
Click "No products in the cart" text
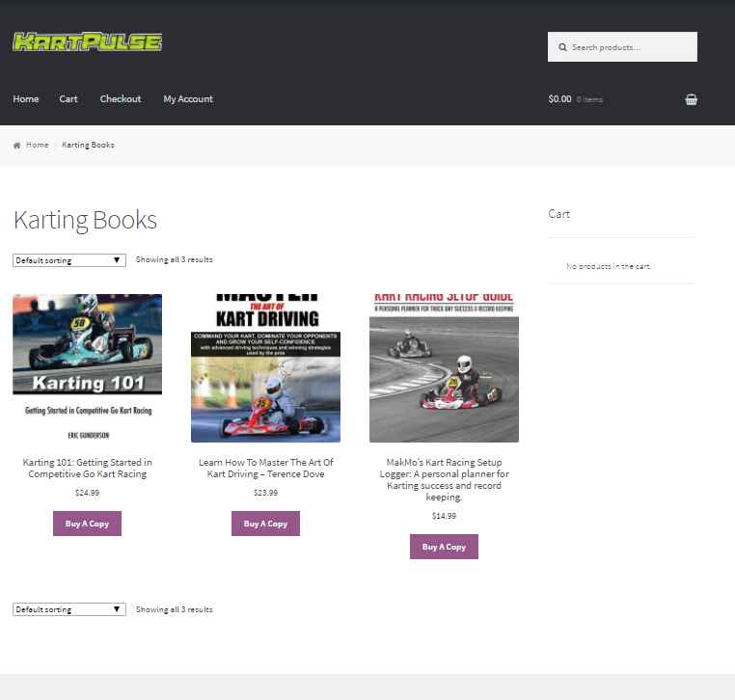608,266
